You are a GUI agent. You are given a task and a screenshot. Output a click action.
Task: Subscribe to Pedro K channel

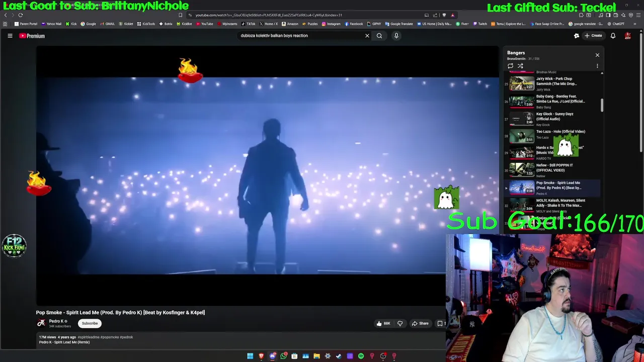[90, 323]
